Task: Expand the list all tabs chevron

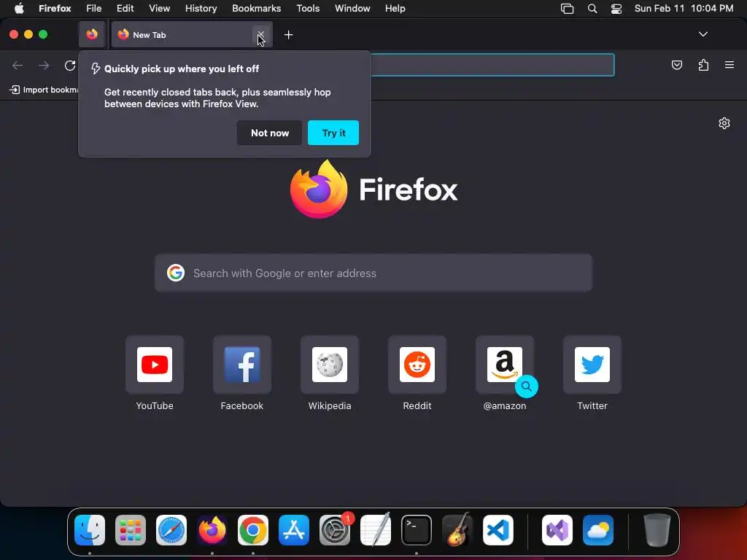Action: (703, 34)
